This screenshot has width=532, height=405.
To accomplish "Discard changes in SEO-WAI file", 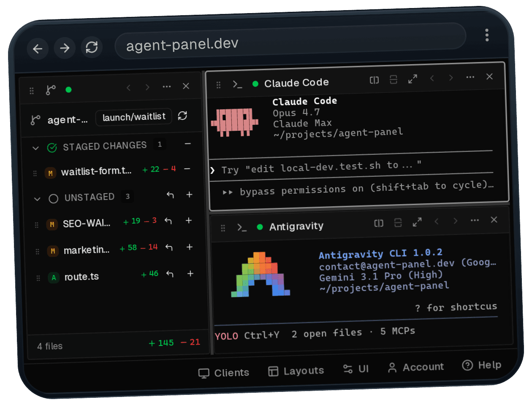I will coord(168,221).
